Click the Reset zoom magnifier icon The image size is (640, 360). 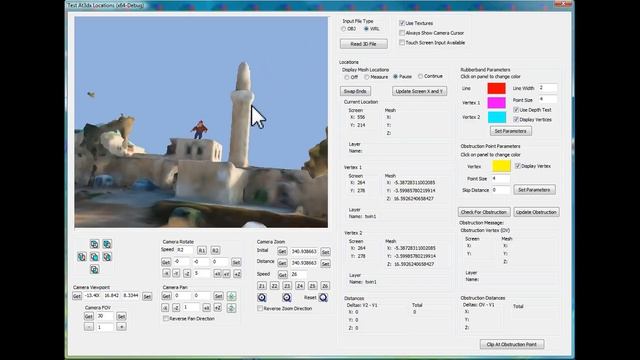click(x=323, y=298)
